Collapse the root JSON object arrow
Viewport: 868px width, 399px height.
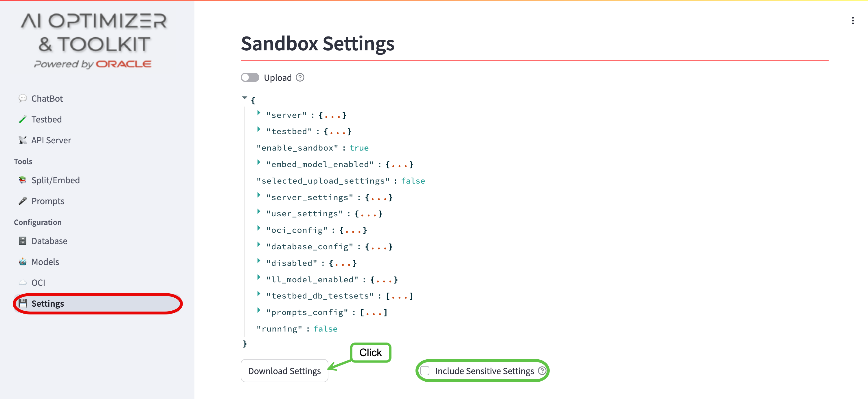click(244, 98)
